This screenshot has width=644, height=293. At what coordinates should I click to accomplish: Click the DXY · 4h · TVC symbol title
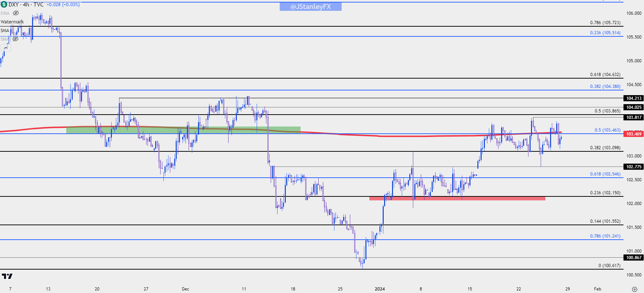(26, 5)
